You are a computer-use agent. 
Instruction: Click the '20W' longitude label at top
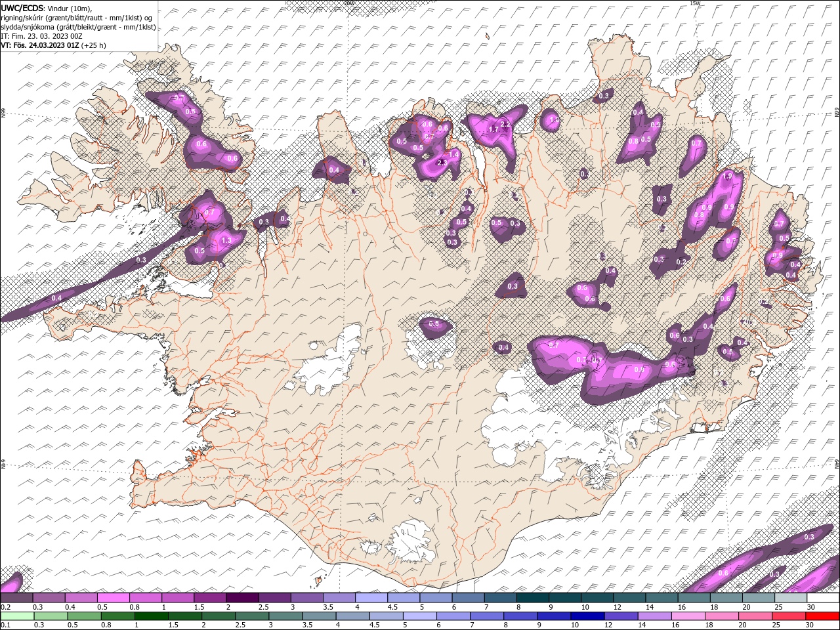point(348,3)
